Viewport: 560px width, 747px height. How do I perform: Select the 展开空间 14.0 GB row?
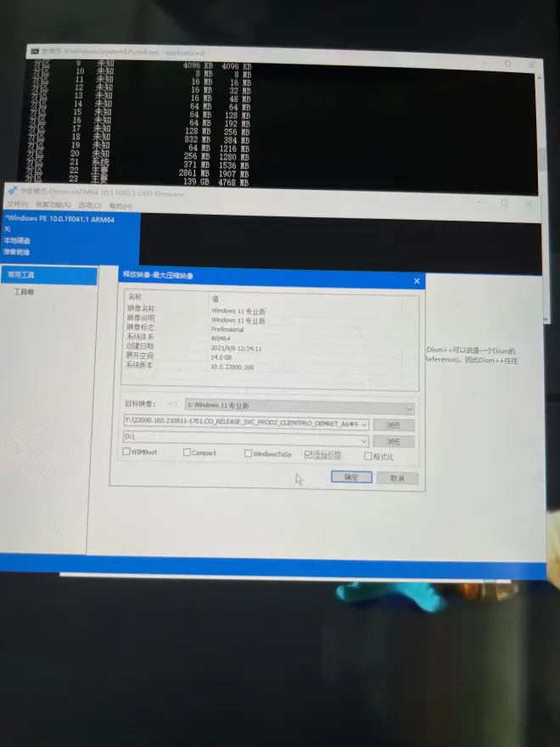tap(272, 357)
